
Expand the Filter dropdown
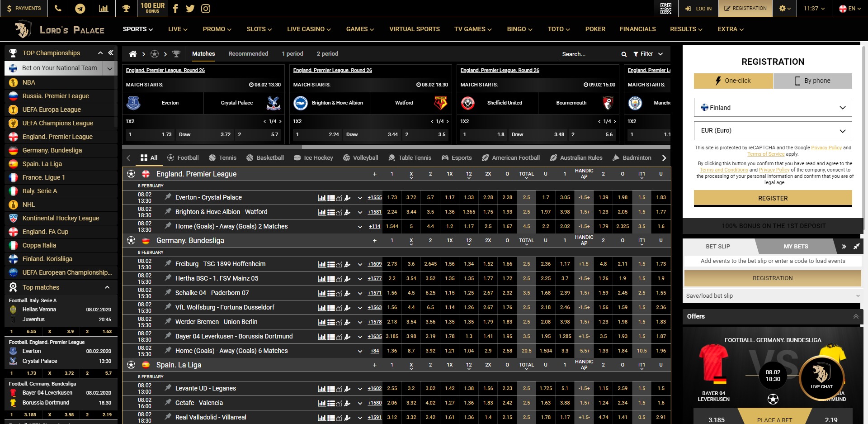point(648,54)
